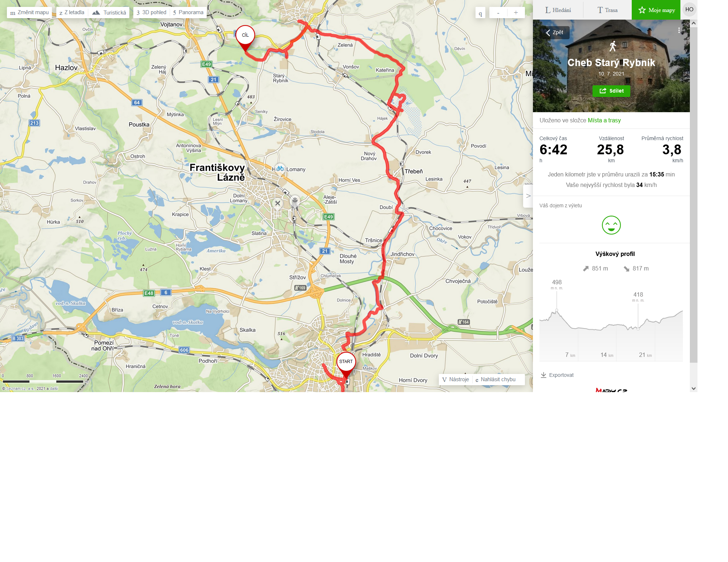Click the map search magnifier icon
The width and height of the screenshot is (728, 562).
click(x=480, y=13)
